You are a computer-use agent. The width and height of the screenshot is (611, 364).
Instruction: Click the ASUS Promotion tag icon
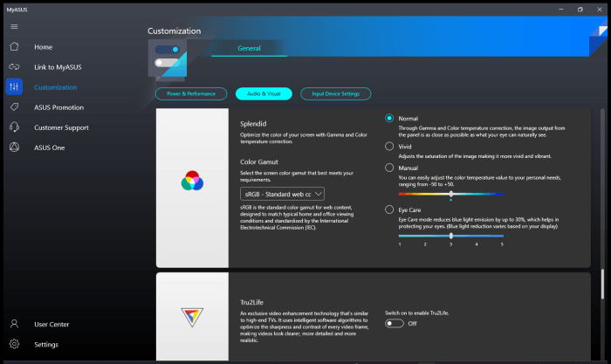point(15,106)
